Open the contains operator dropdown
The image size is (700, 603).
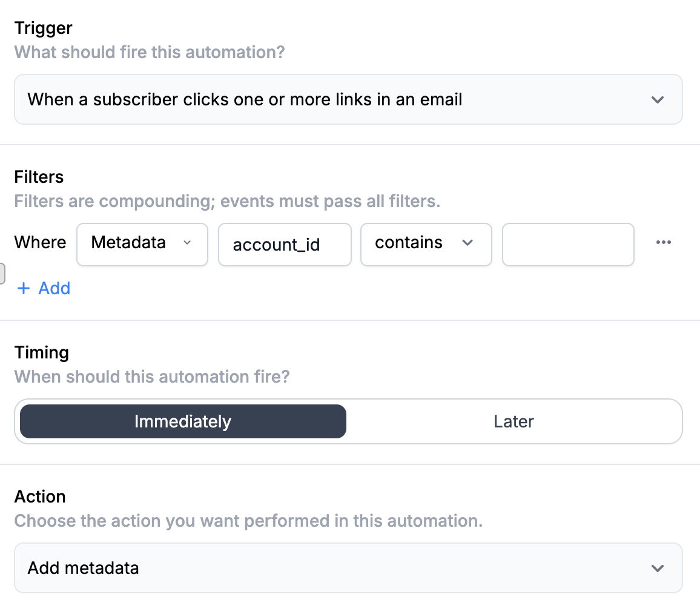click(425, 243)
